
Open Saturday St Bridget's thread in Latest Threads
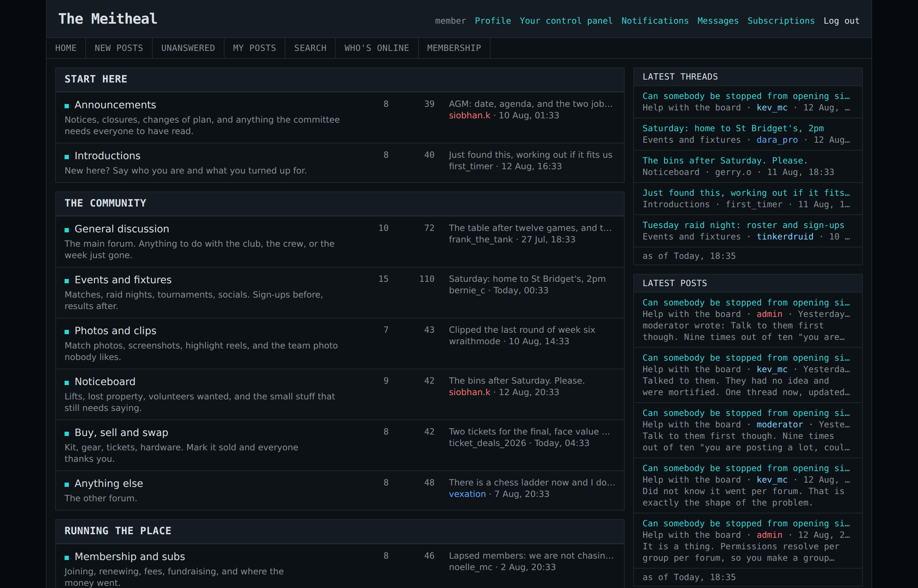click(x=733, y=128)
